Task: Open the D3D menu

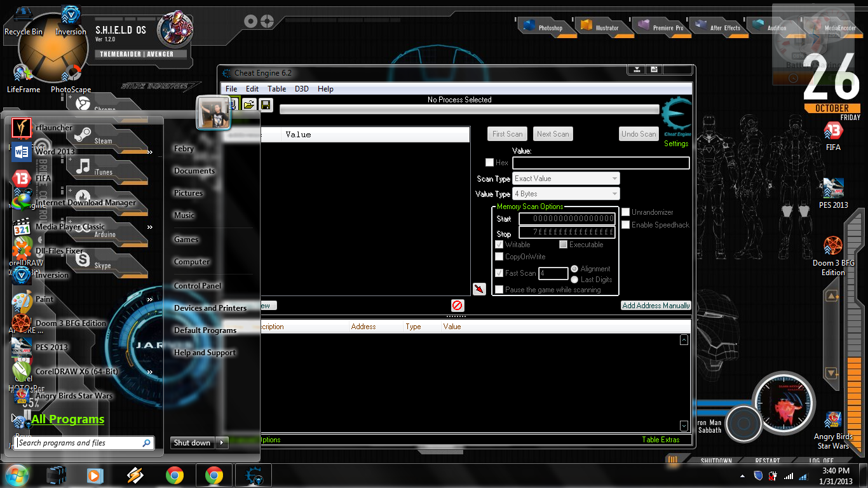Action: point(301,89)
